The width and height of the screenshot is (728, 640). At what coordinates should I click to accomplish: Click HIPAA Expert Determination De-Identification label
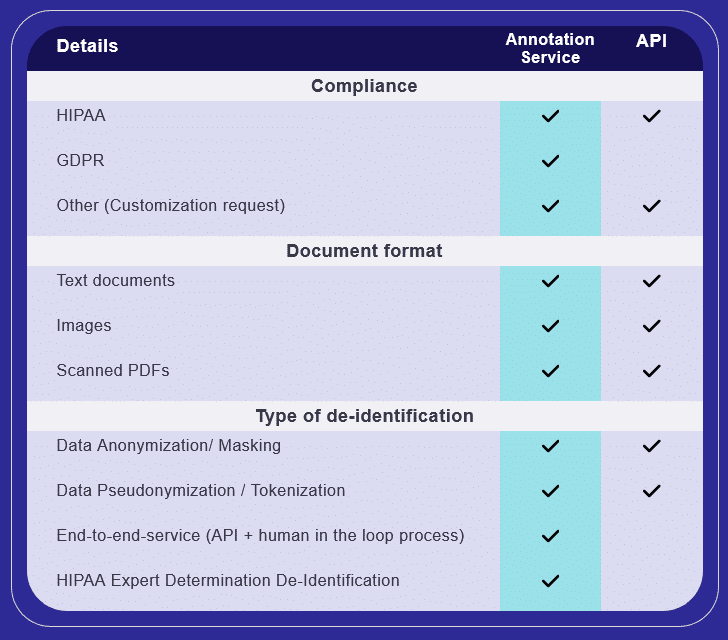[228, 581]
